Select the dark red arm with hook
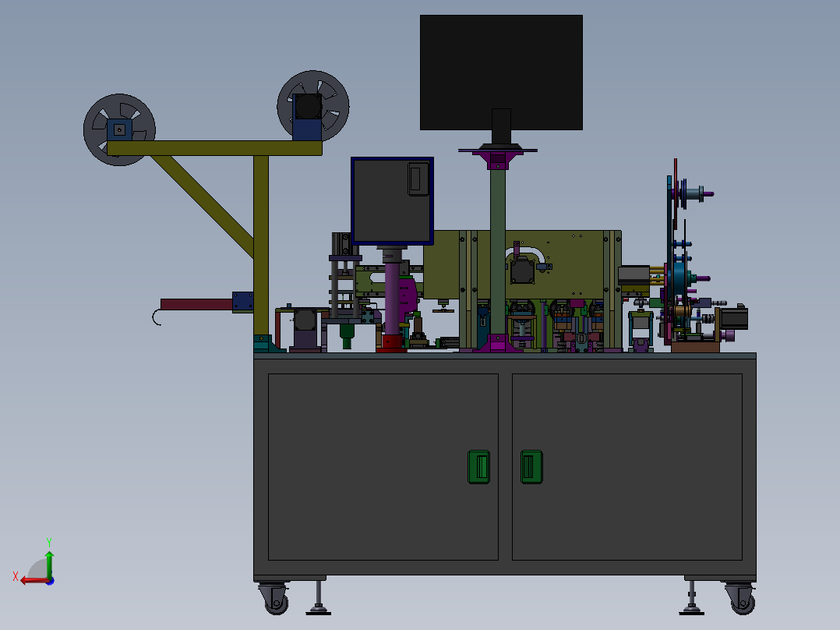Viewport: 840px width, 630px height. 196,305
